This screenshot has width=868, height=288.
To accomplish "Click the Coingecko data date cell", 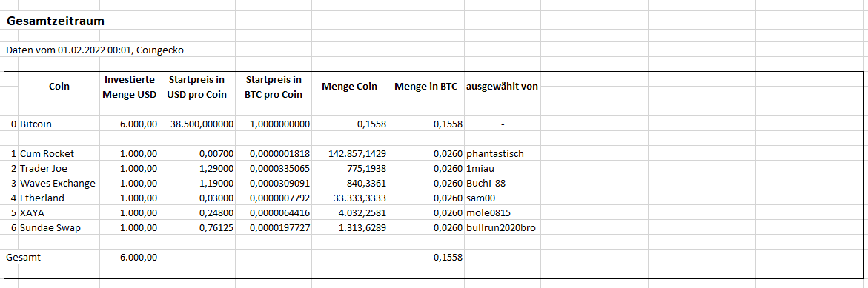I will tap(95, 50).
